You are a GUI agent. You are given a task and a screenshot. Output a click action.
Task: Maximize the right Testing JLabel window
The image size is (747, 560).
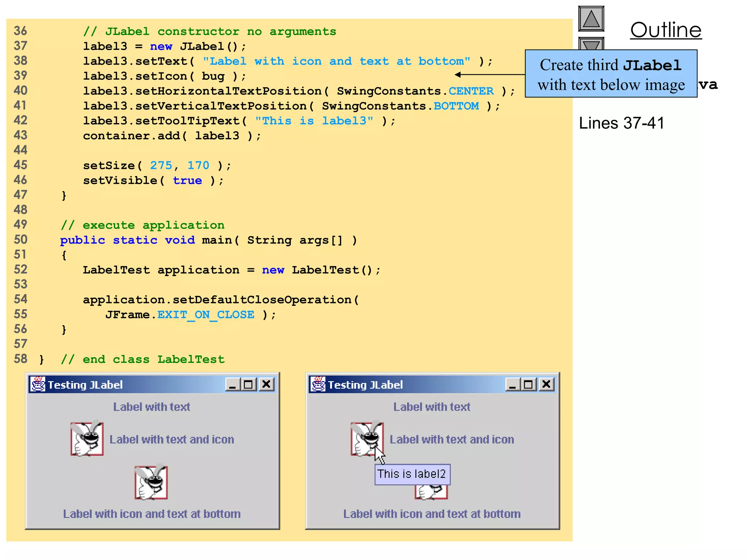point(529,384)
